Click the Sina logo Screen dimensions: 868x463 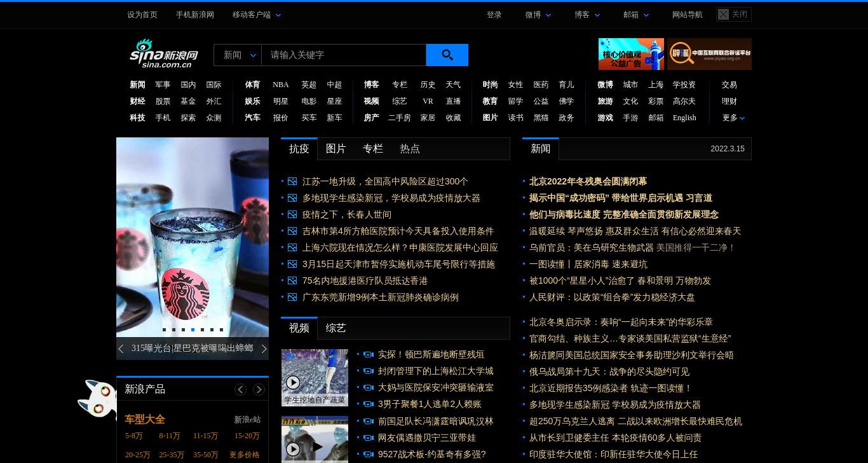pyautogui.click(x=164, y=54)
